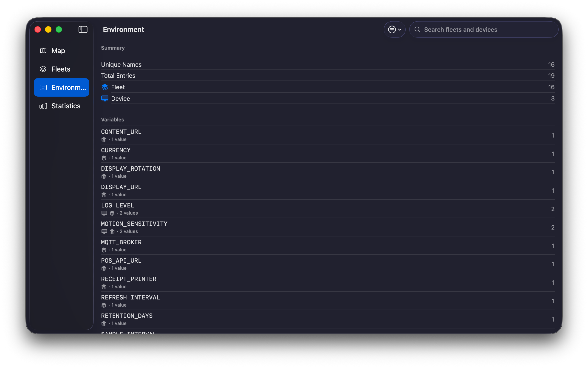Click fleet icon under RECEIPT_PRINTER
The height and width of the screenshot is (368, 588).
[x=104, y=287]
